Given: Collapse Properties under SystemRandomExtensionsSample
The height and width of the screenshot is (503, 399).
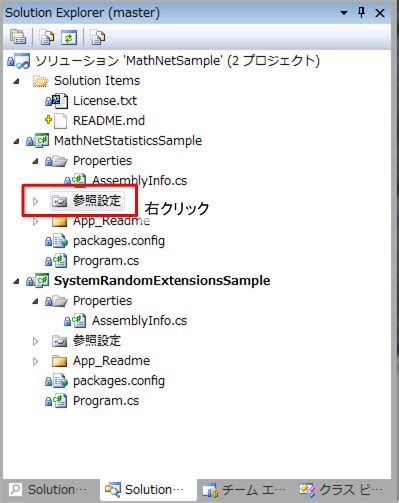Looking at the screenshot, I should tap(35, 301).
